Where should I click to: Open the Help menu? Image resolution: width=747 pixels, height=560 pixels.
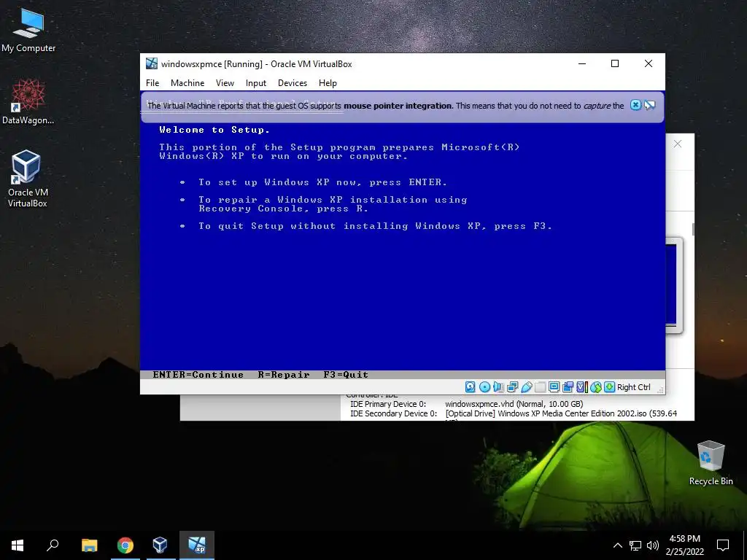point(328,83)
